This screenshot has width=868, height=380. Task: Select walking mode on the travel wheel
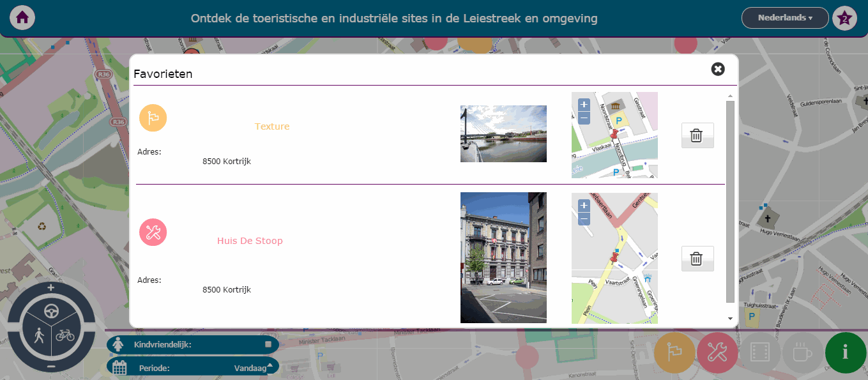[38, 335]
